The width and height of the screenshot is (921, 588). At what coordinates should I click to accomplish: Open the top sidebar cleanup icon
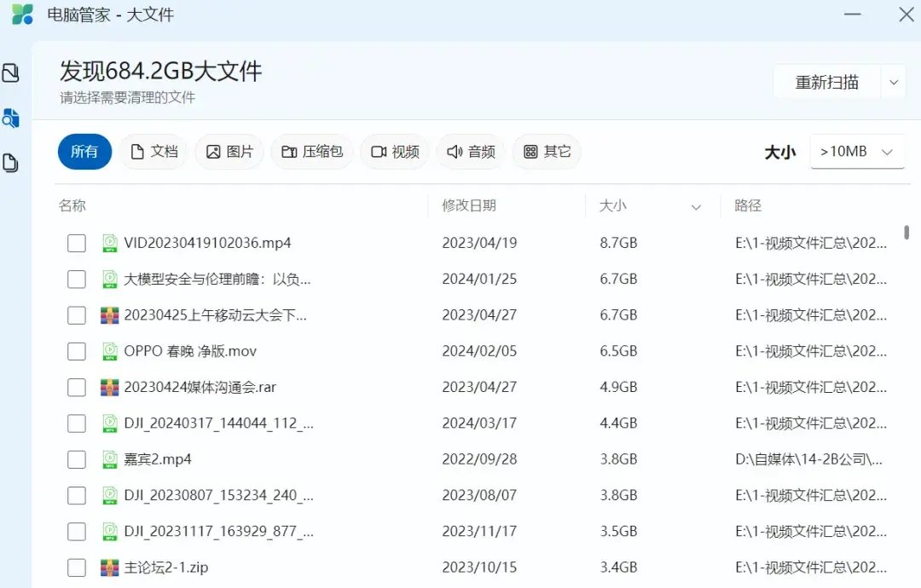(10, 73)
